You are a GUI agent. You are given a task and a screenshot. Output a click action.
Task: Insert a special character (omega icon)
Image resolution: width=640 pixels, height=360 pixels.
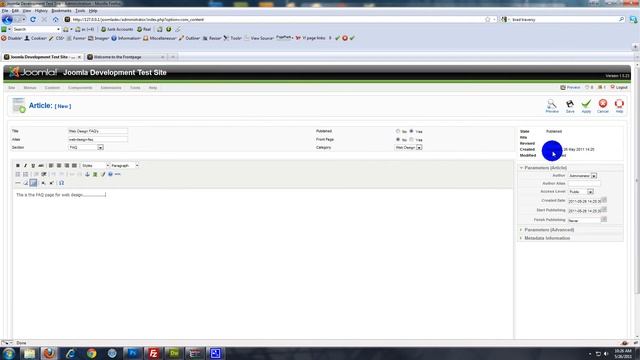(61, 183)
